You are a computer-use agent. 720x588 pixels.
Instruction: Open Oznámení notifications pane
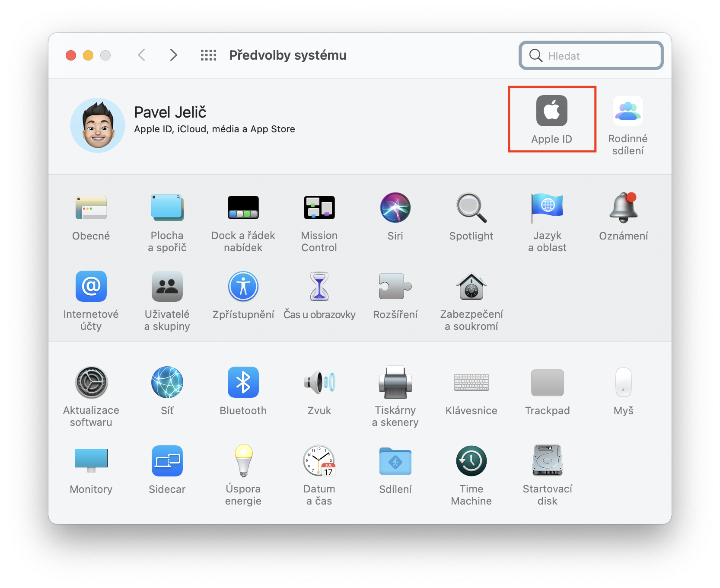point(623,217)
